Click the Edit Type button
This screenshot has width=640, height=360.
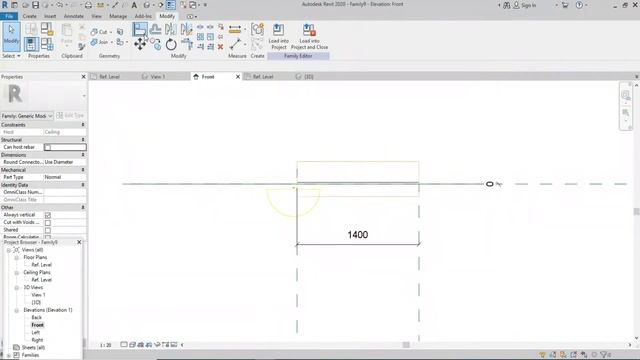point(70,116)
